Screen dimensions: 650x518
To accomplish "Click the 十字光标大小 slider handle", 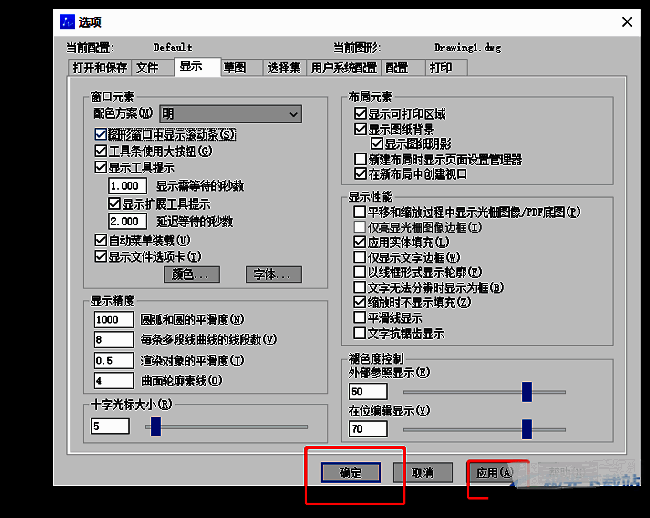I will tap(155, 426).
